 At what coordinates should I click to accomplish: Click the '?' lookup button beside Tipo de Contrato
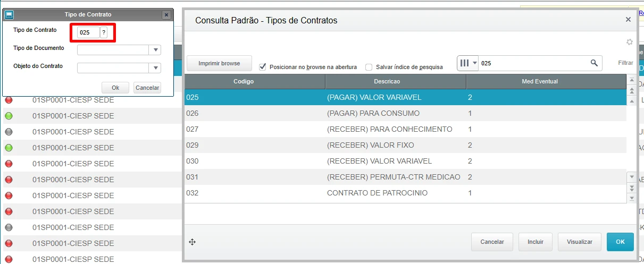point(104,32)
